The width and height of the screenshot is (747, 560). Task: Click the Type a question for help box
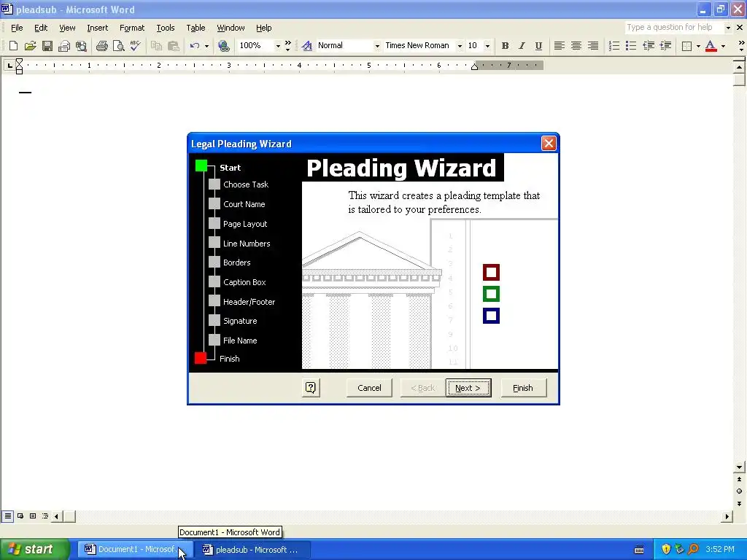[673, 28]
